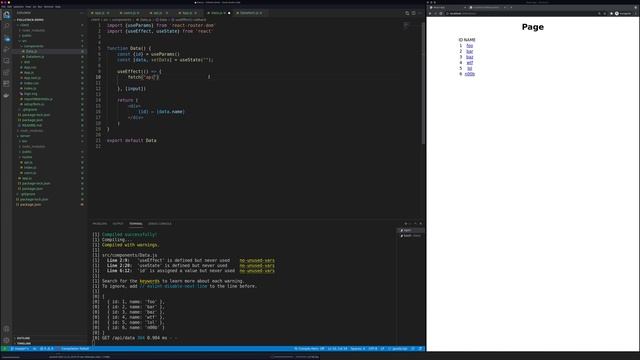Reload the browser page
The image size is (640, 360).
tap(441, 13)
